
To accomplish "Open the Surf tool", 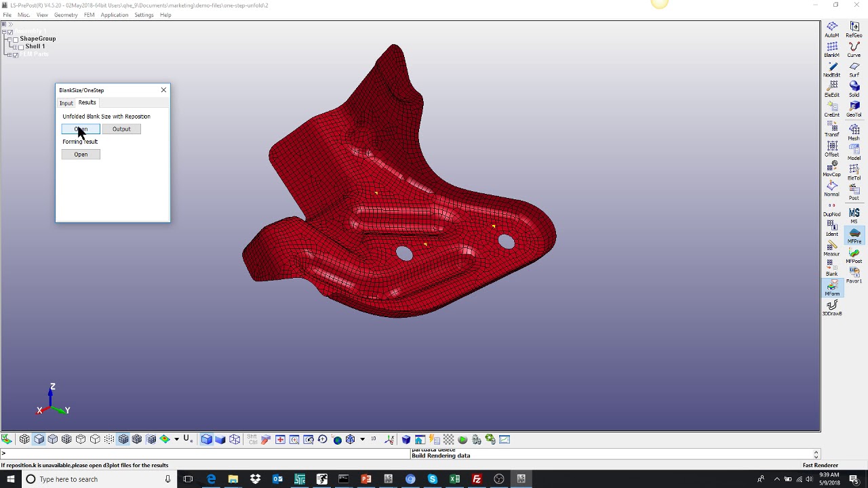I will coord(854,69).
